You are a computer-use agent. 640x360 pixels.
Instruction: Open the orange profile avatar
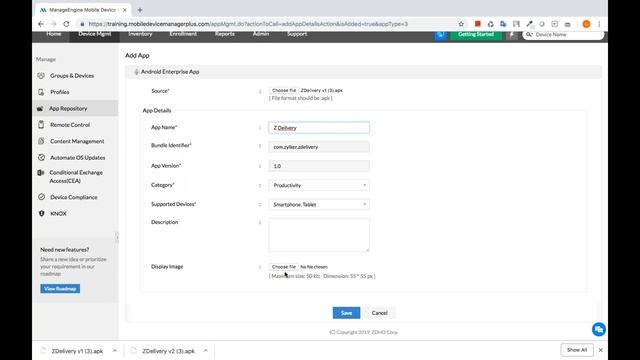587,24
